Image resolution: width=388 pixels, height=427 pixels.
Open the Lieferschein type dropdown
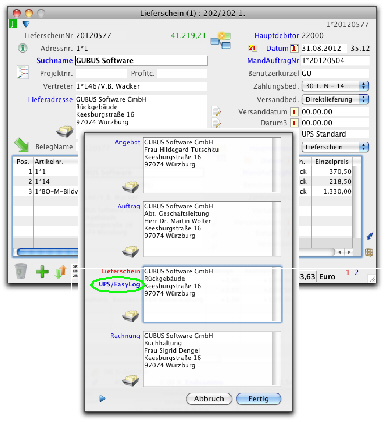[335, 147]
